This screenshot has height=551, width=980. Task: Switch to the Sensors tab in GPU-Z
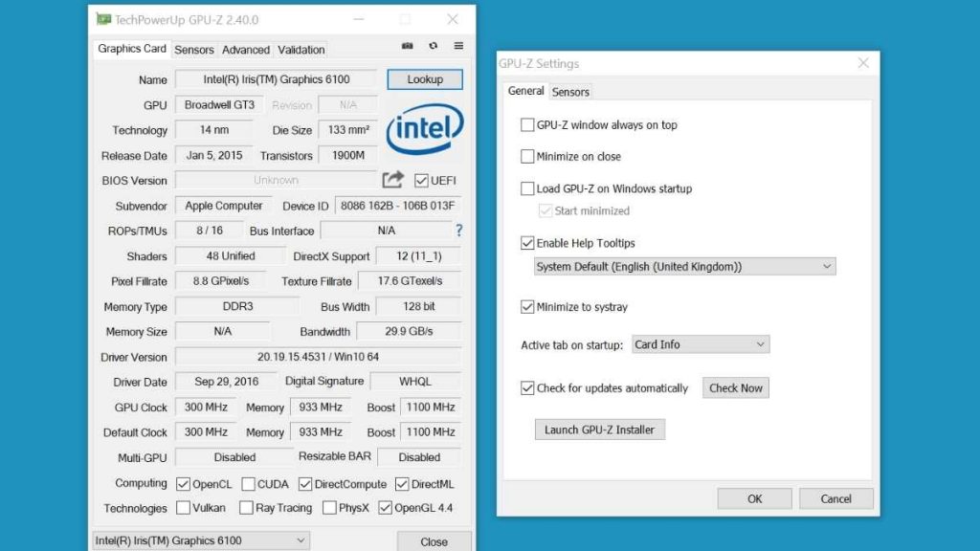coord(193,50)
